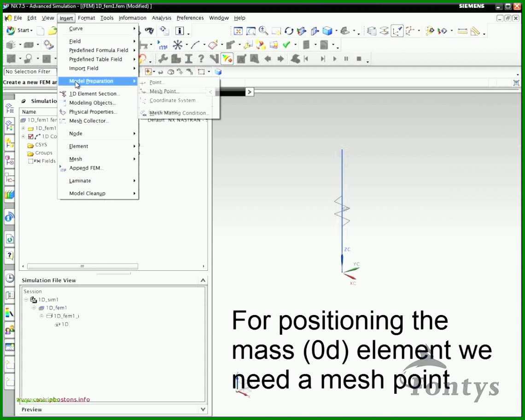Image resolution: width=525 pixels, height=420 pixels.
Task: Click the Play animation button
Action: (334, 59)
